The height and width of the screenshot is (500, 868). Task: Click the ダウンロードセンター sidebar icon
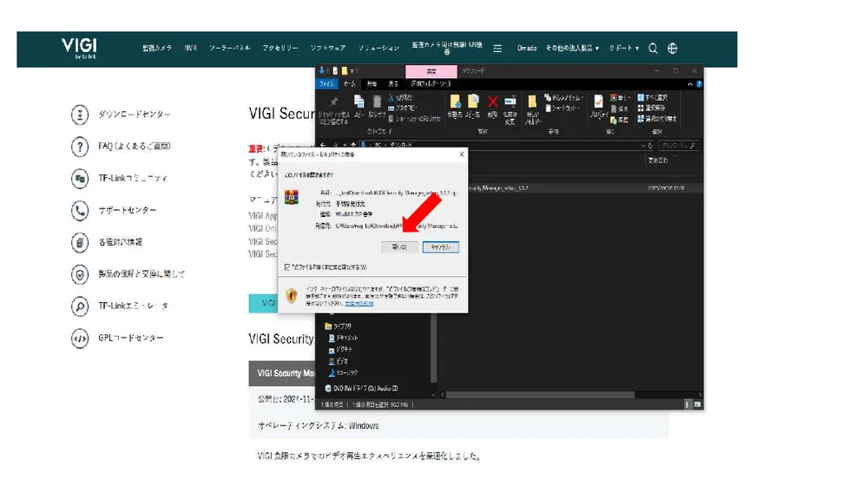coord(80,115)
